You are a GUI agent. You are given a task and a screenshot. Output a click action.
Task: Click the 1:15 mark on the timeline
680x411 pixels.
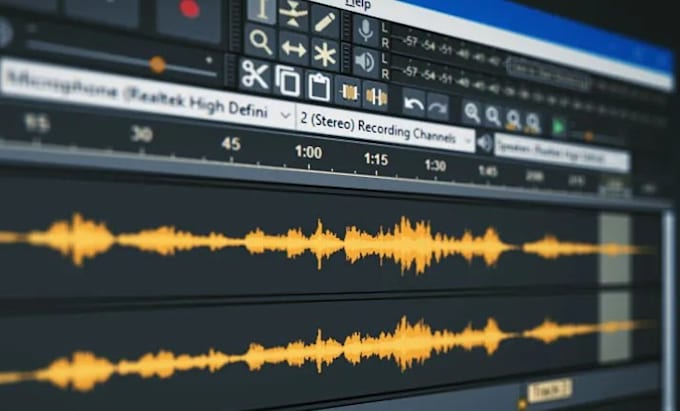(x=376, y=160)
